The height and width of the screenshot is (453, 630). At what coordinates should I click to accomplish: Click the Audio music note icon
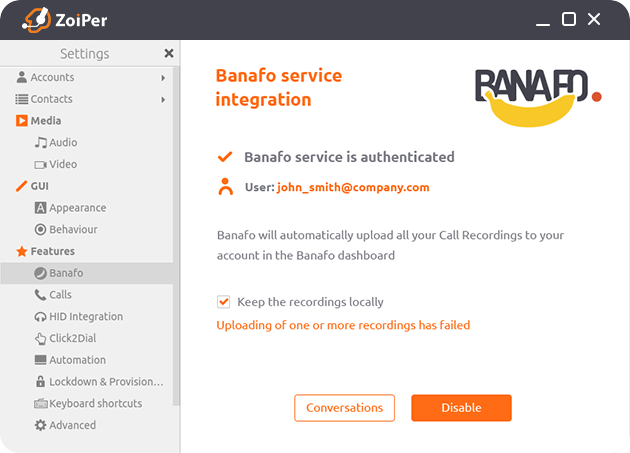[41, 142]
